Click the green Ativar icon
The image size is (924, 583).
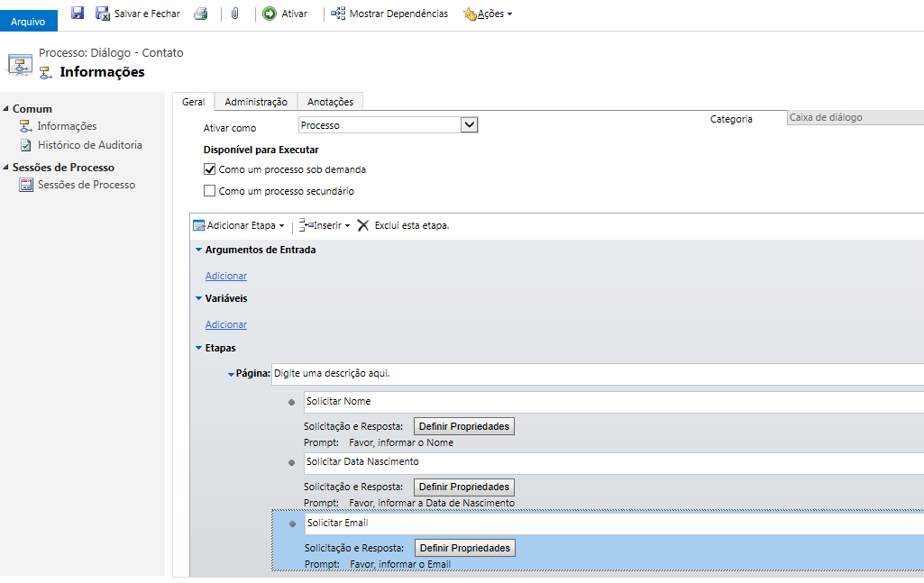(270, 14)
